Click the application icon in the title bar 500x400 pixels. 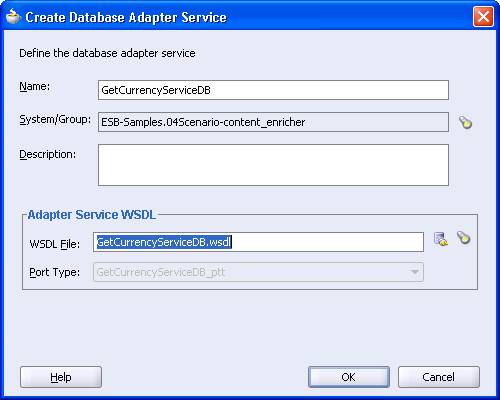pyautogui.click(x=13, y=17)
